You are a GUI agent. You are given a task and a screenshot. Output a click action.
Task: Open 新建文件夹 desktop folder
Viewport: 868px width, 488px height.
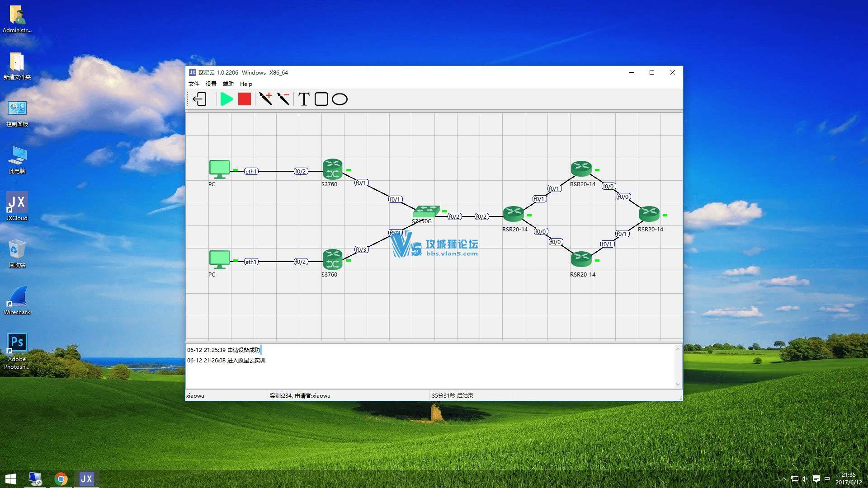click(17, 66)
